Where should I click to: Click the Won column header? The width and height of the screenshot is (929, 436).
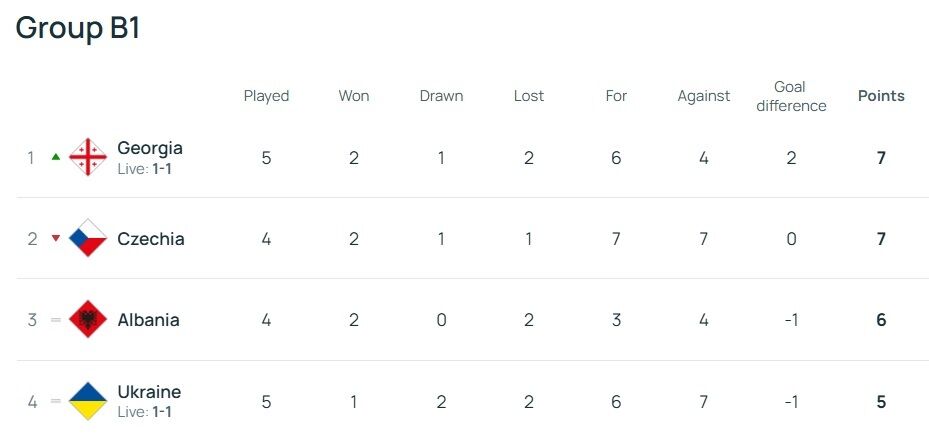(x=354, y=96)
